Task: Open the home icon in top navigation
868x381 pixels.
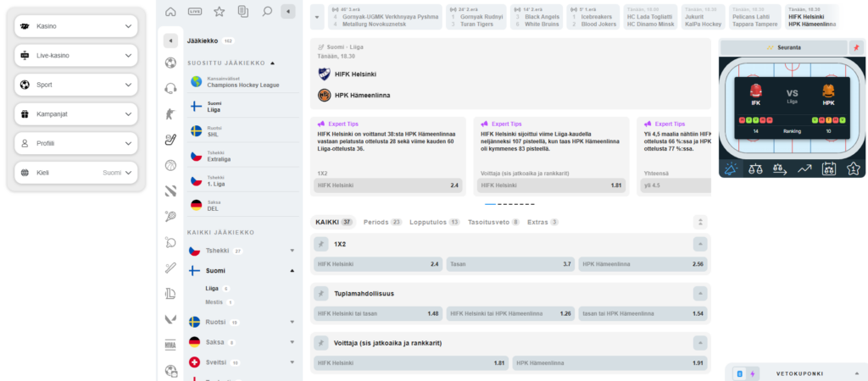Action: coord(171,12)
